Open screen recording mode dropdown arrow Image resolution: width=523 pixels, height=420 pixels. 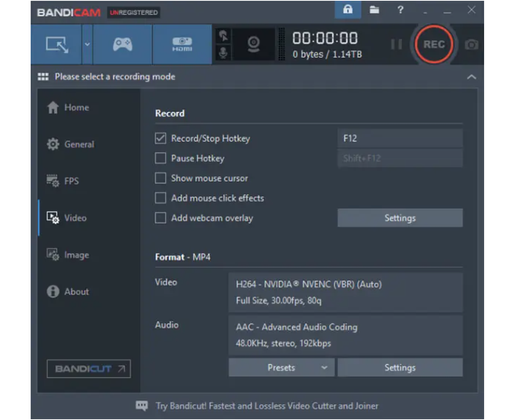coord(87,44)
